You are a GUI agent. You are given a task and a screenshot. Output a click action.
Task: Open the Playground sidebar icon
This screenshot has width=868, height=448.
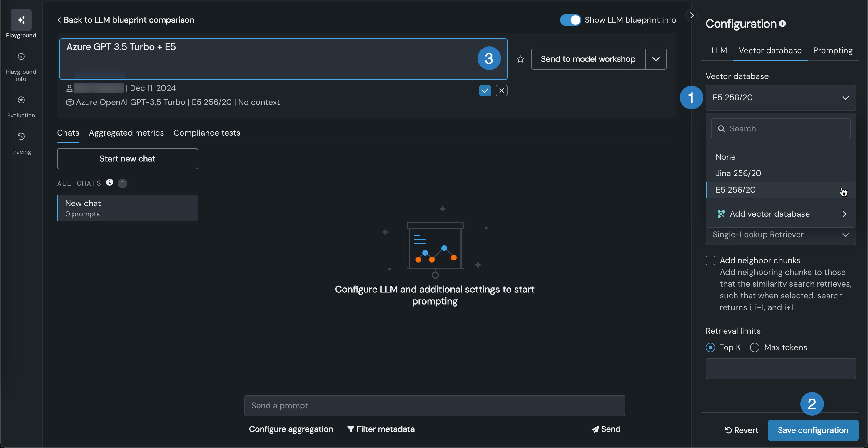point(21,20)
